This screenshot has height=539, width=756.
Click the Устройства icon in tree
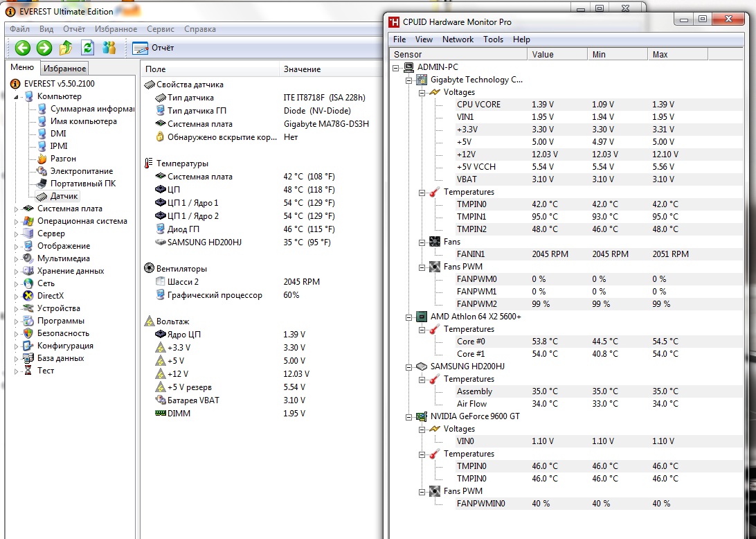[28, 308]
